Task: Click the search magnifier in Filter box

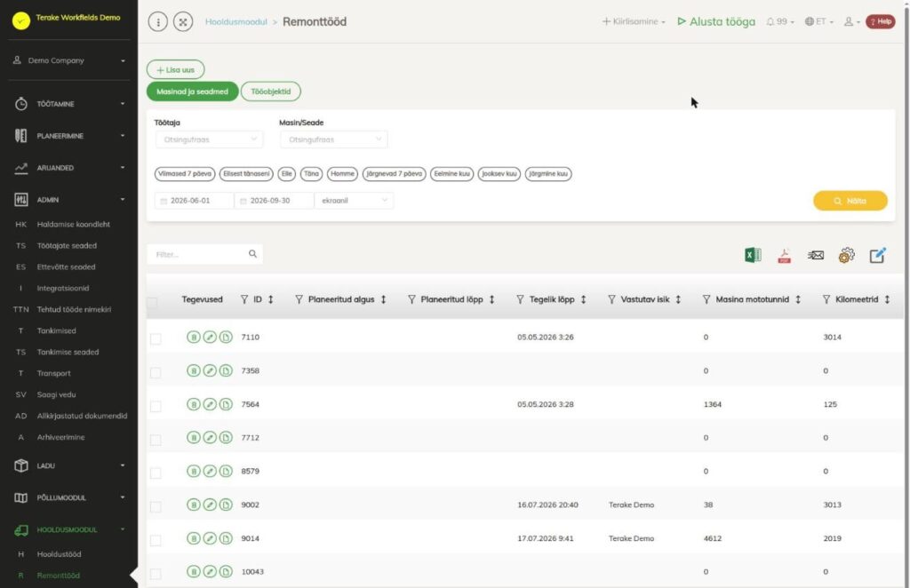Action: pos(252,254)
